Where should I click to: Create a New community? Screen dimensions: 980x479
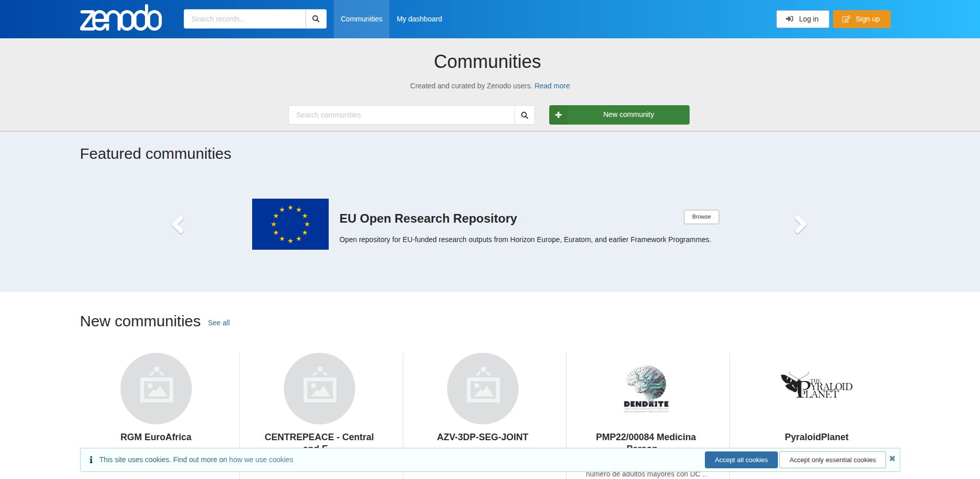[x=619, y=115]
